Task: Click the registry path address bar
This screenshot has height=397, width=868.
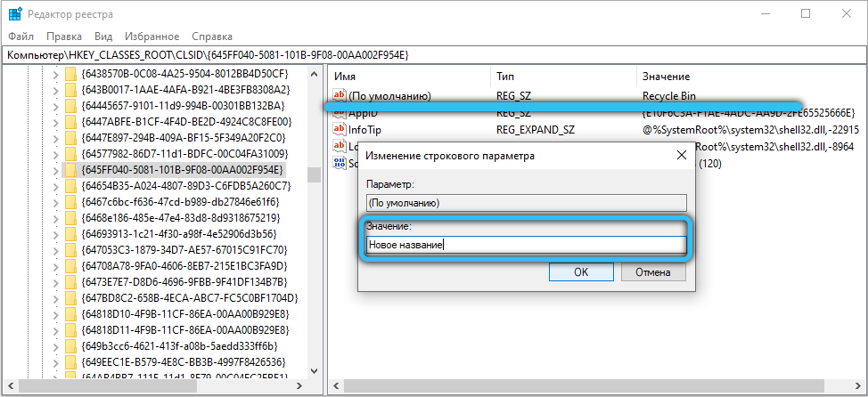Action: pos(434,55)
